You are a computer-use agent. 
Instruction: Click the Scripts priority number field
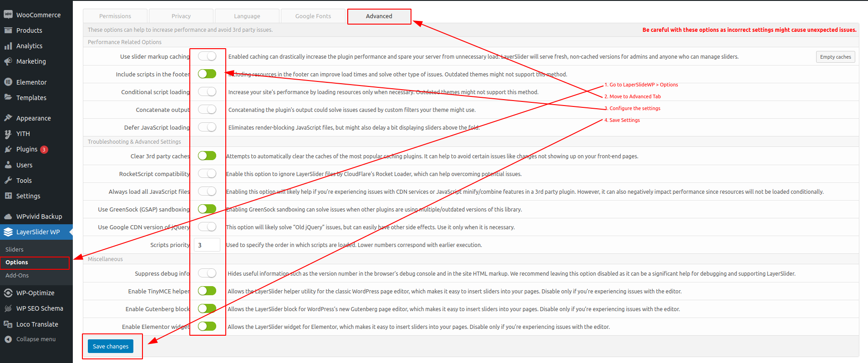[x=207, y=245]
